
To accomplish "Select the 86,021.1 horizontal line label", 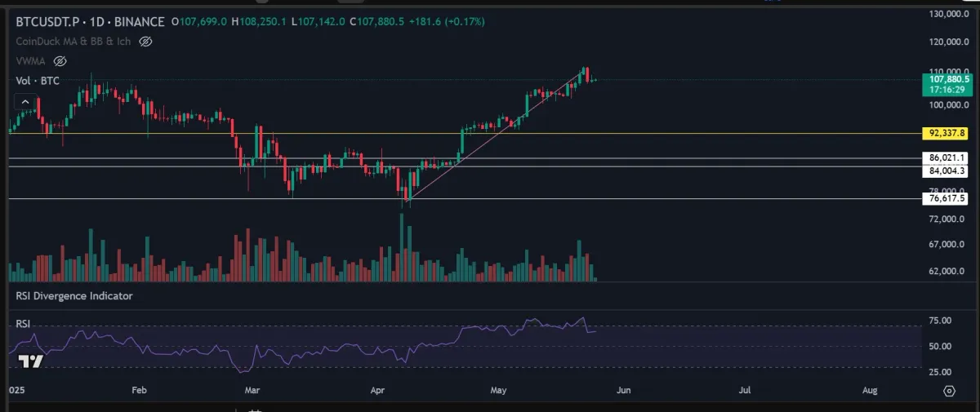I will click(x=947, y=157).
